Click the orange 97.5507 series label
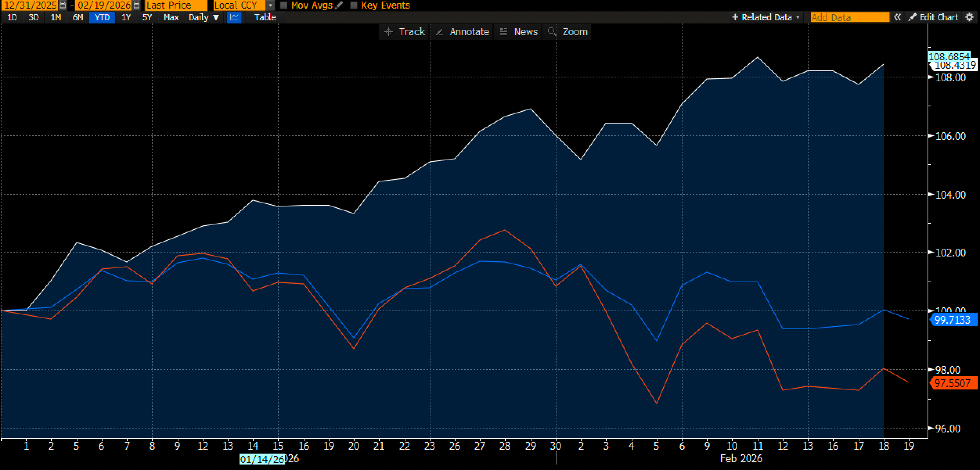Screen dimensions: 980x470 [952, 383]
